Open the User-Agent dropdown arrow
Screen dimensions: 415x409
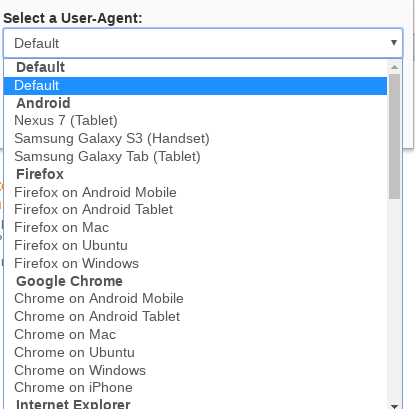(394, 43)
